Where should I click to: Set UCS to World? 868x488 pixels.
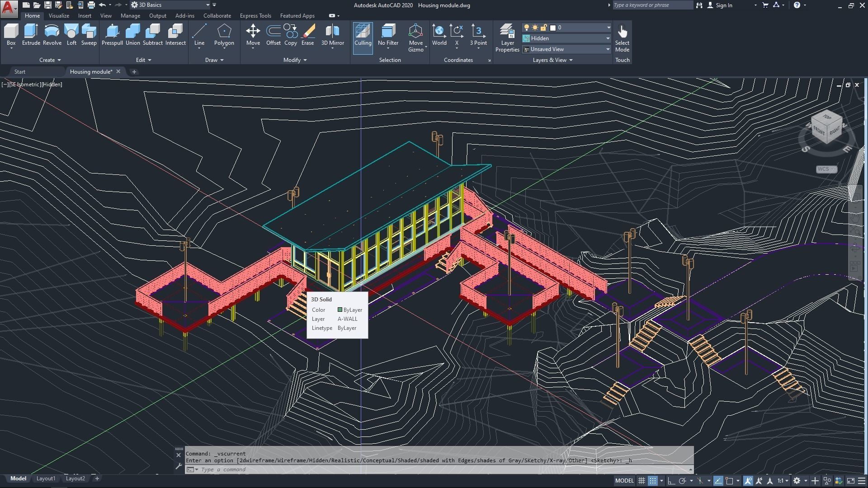pyautogui.click(x=439, y=35)
